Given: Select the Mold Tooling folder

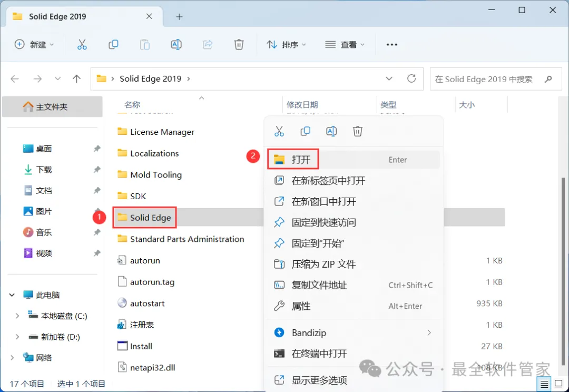Looking at the screenshot, I should (x=156, y=174).
